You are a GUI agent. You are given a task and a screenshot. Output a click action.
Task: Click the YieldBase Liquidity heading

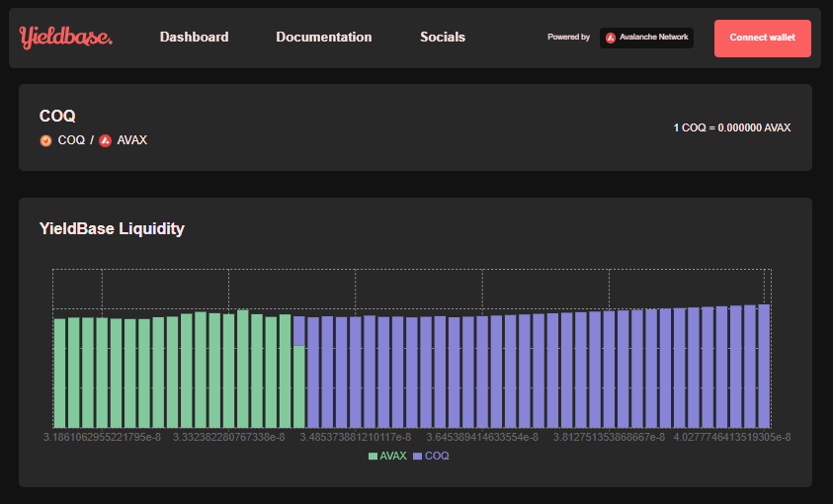[x=112, y=229]
